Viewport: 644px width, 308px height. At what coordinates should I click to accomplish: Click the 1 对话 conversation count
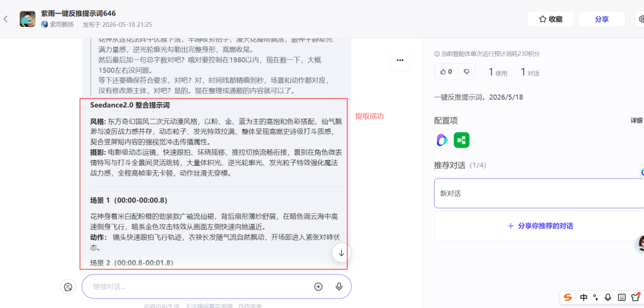point(530,72)
